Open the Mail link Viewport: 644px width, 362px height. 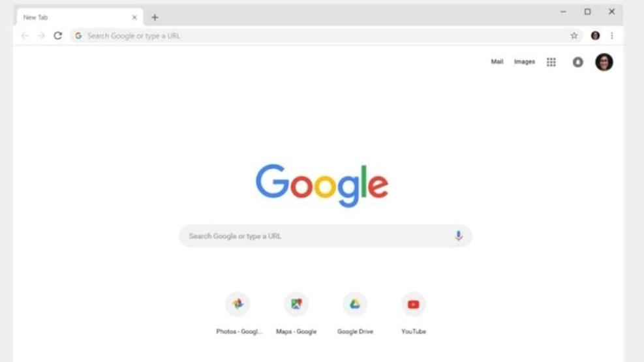(497, 61)
